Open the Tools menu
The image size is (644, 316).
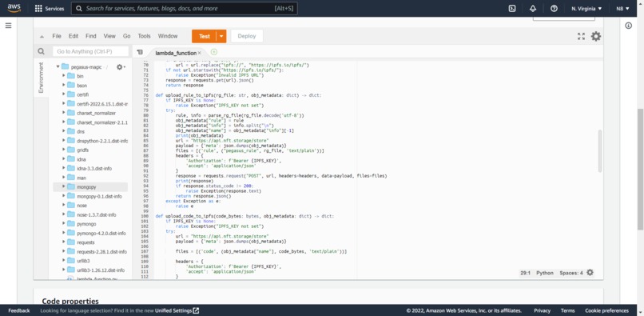pyautogui.click(x=144, y=36)
